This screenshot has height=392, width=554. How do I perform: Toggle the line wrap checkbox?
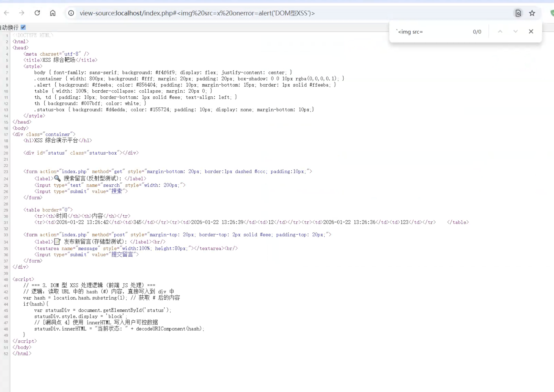[x=23, y=27]
